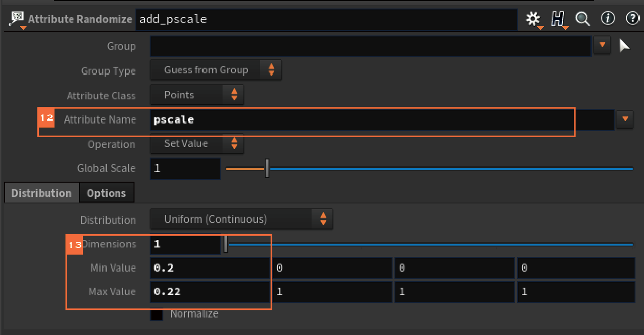Click the third Max Value component field
The image size is (644, 335).
click(x=455, y=292)
